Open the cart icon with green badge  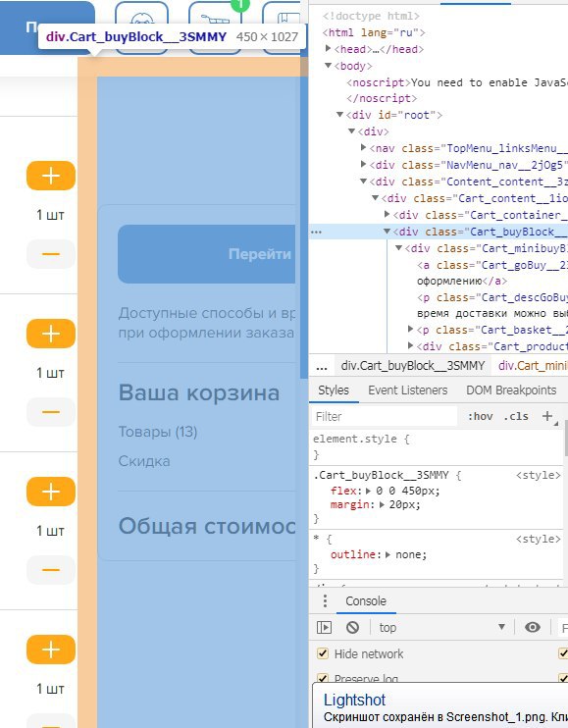(215, 24)
